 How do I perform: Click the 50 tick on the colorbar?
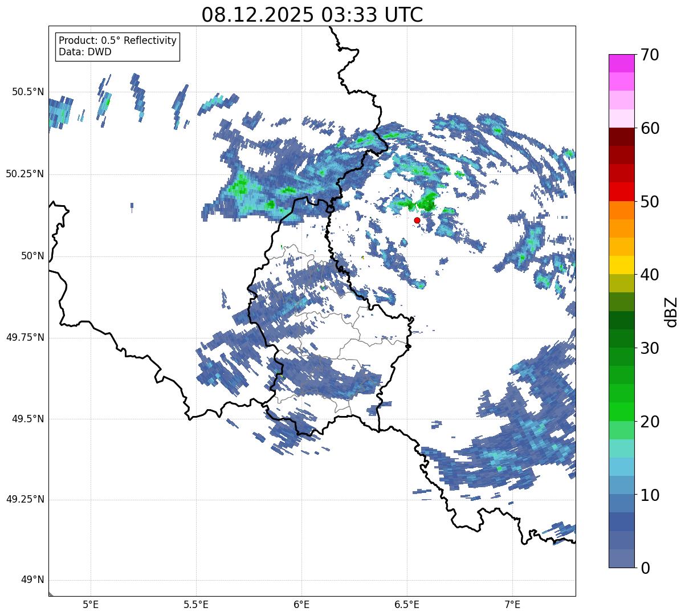pos(650,202)
